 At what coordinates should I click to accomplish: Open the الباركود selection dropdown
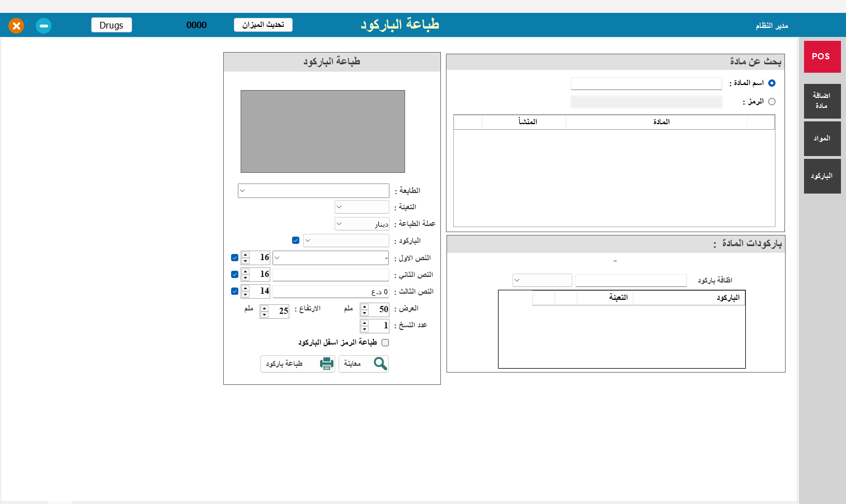[x=346, y=241]
